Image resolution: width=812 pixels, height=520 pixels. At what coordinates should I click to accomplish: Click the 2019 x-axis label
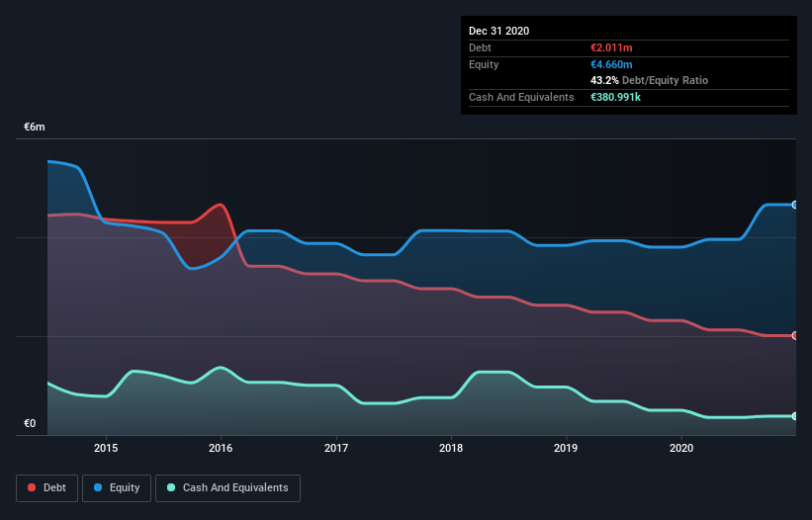[x=566, y=448]
